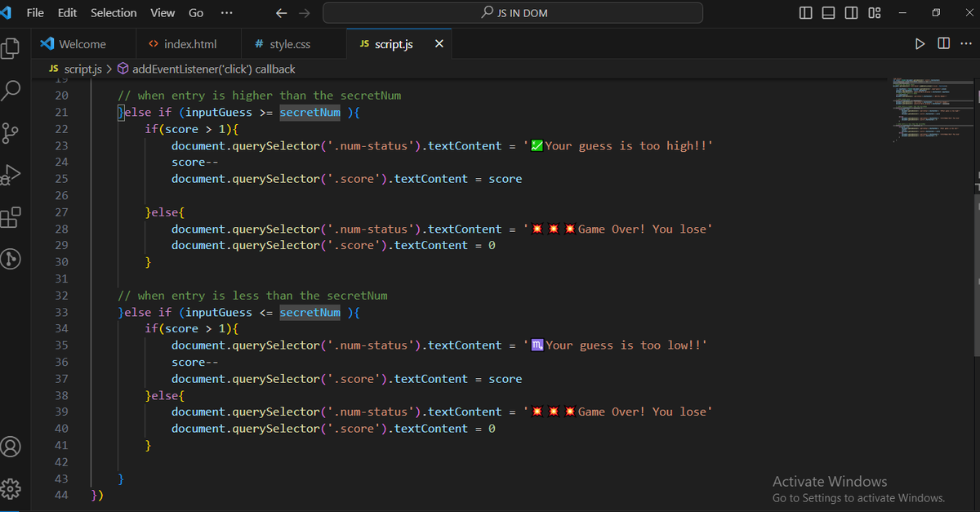This screenshot has height=512, width=980.
Task: Click highlighted secretNum on line 33
Action: coord(310,312)
